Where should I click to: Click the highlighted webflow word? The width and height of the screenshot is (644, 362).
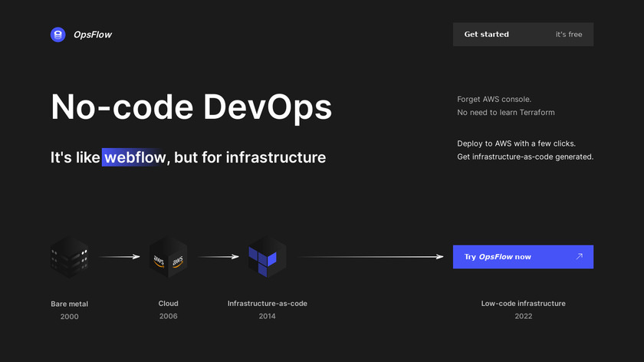[135, 157]
